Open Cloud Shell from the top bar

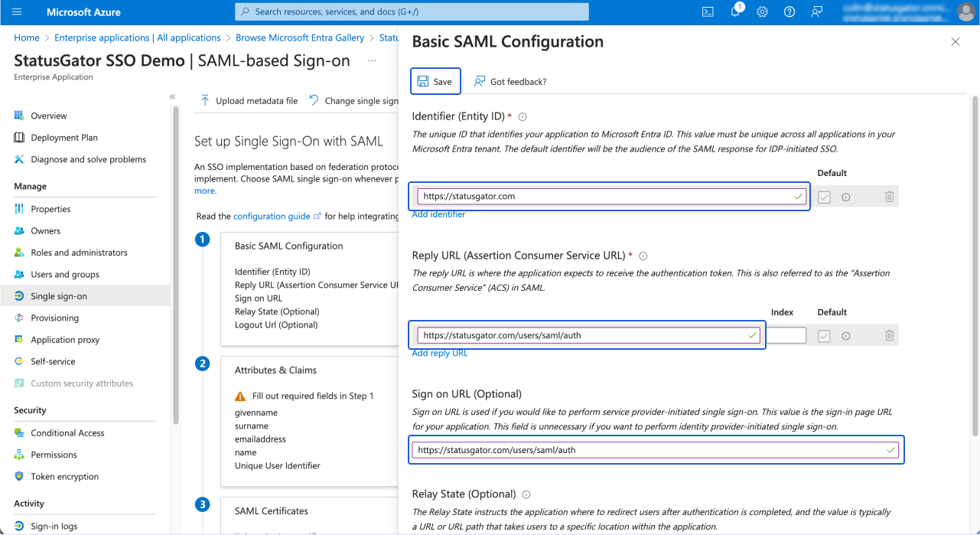[x=708, y=12]
